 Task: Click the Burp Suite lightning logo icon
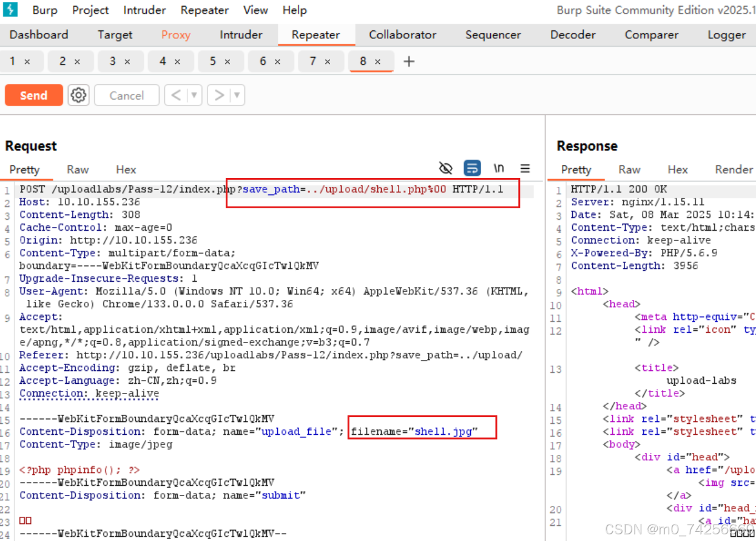tap(10, 10)
